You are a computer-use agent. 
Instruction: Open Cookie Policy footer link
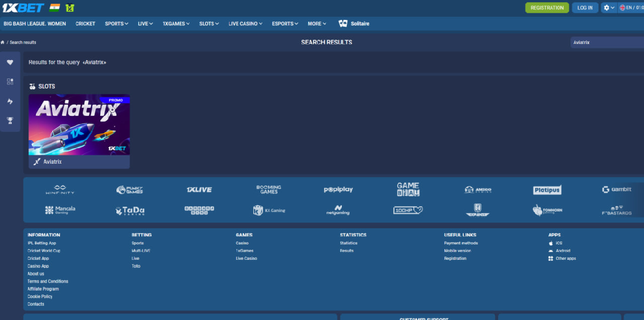[x=40, y=296]
